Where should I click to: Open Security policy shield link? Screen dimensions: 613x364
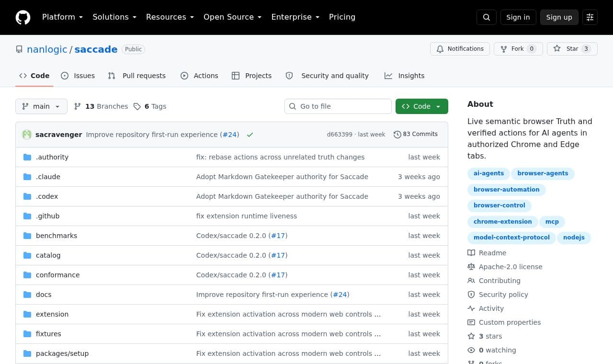coord(498,295)
